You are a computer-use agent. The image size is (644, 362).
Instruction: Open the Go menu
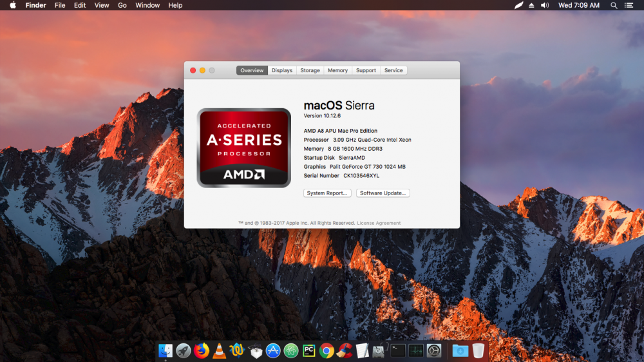pyautogui.click(x=122, y=5)
